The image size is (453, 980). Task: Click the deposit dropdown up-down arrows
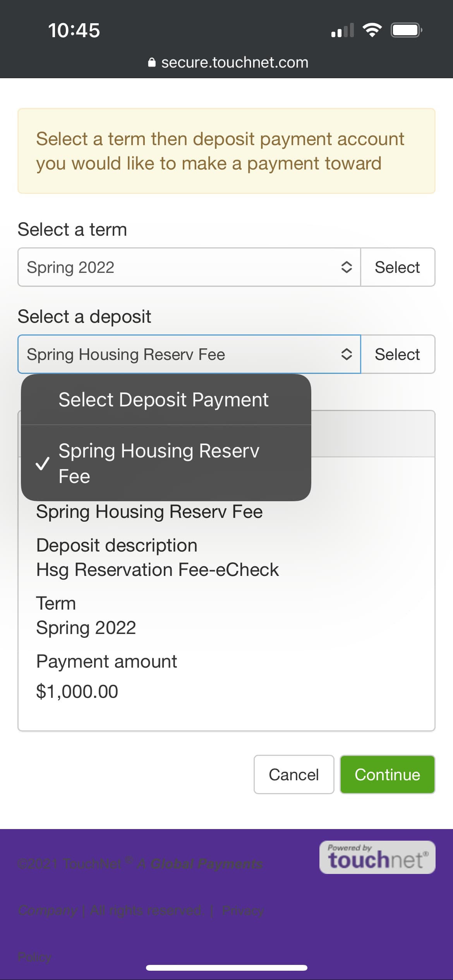(x=346, y=354)
